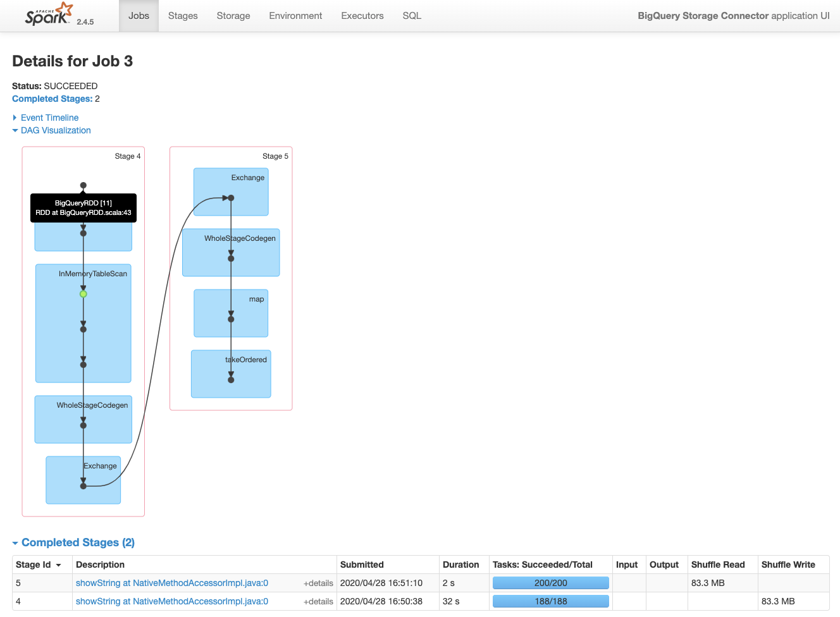Select the map operator node in Stage 5
This screenshot has height=617, width=840.
tap(230, 313)
